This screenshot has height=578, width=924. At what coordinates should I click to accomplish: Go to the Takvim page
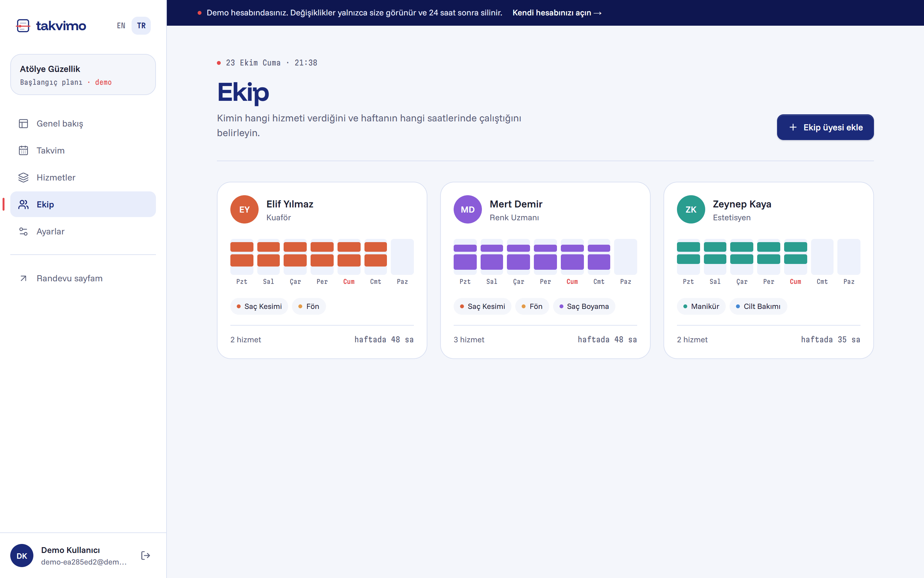83,150
